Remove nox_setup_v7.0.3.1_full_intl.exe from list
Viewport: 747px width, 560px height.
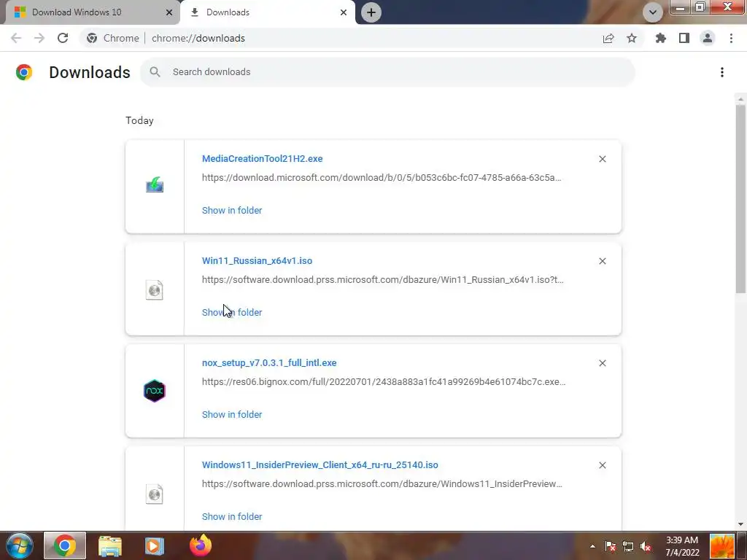(602, 363)
